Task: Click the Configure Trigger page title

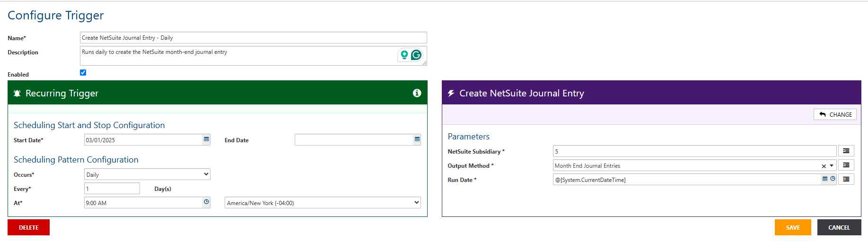Action: [x=56, y=16]
